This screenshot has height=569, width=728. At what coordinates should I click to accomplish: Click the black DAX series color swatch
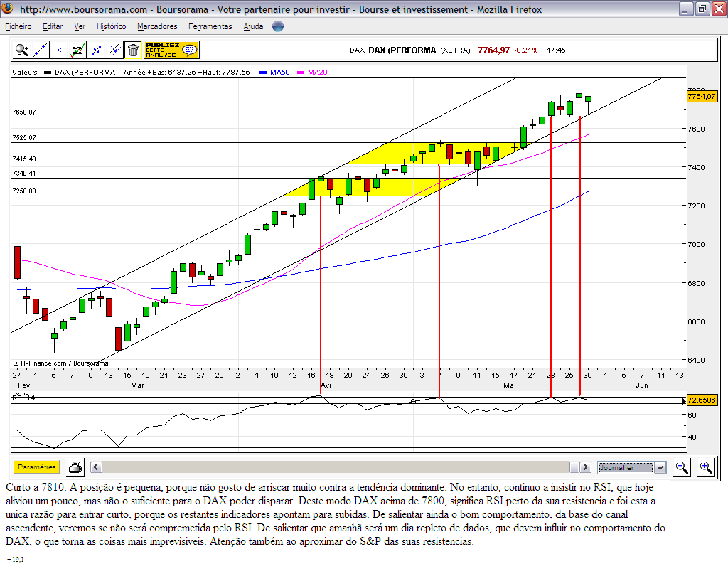(48, 73)
